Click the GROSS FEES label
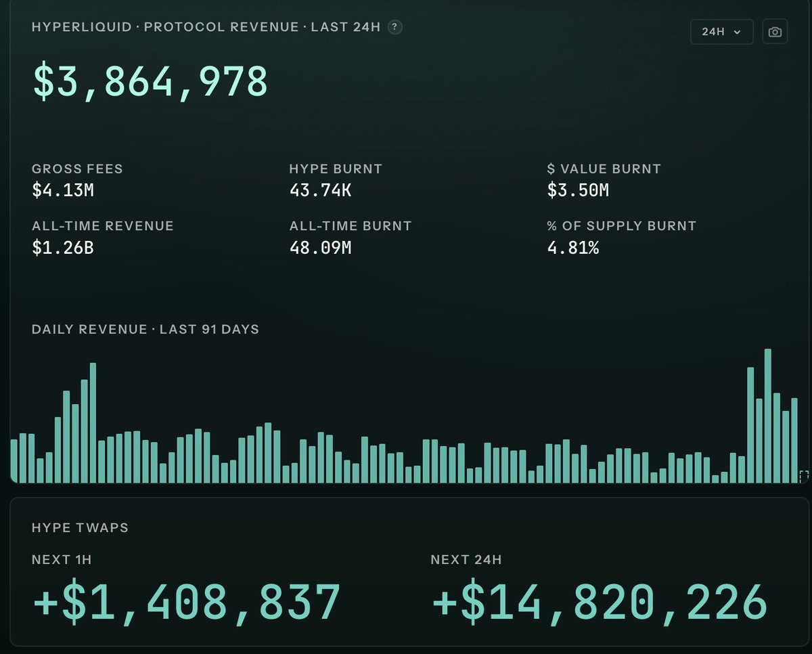Viewport: 812px width, 654px height. coord(77,169)
